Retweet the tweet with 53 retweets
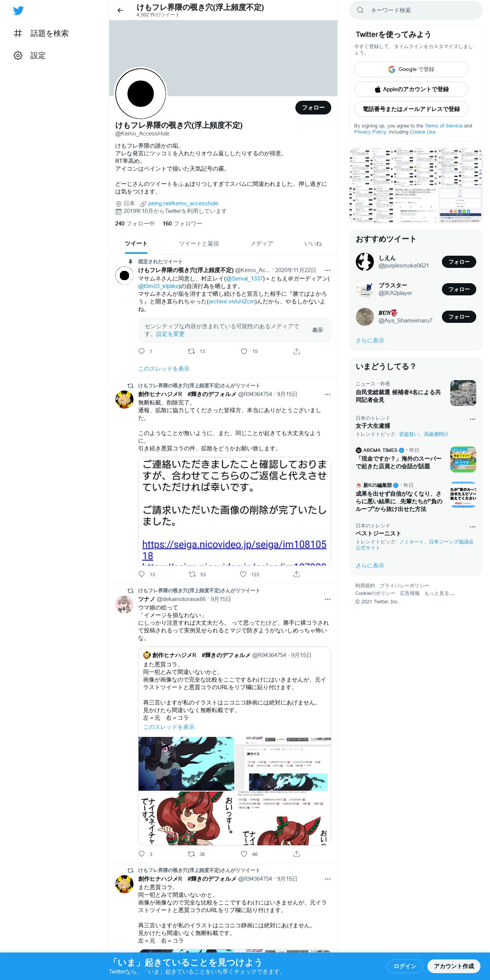Screen dimensions: 490x980 point(192,574)
